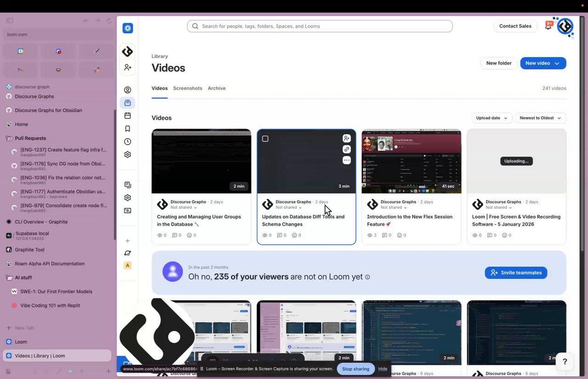Viewport: 588px width, 379px height.
Task: Click the 'Contact Sales' button
Action: click(515, 26)
